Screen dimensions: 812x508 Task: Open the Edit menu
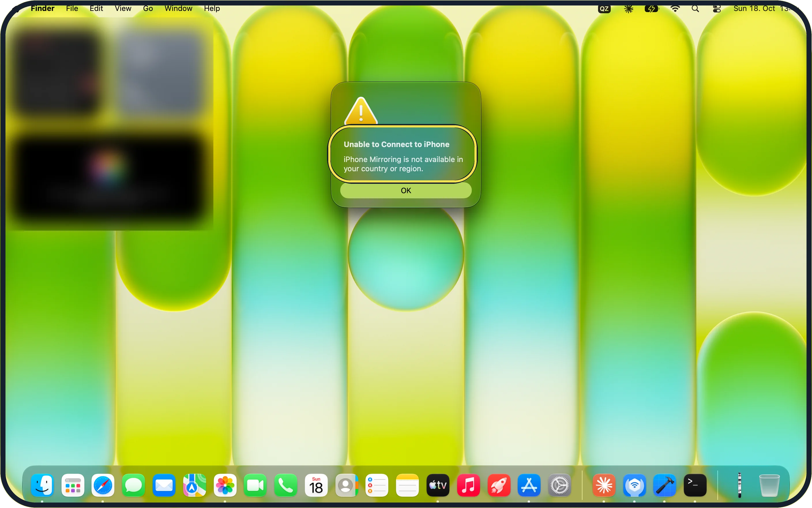coord(96,8)
